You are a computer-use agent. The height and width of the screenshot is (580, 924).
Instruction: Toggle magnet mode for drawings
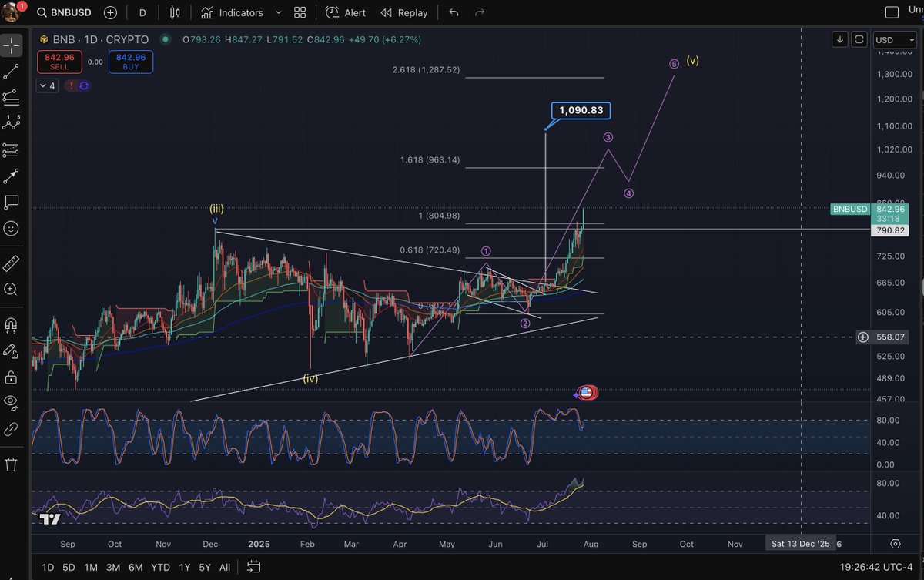click(12, 325)
